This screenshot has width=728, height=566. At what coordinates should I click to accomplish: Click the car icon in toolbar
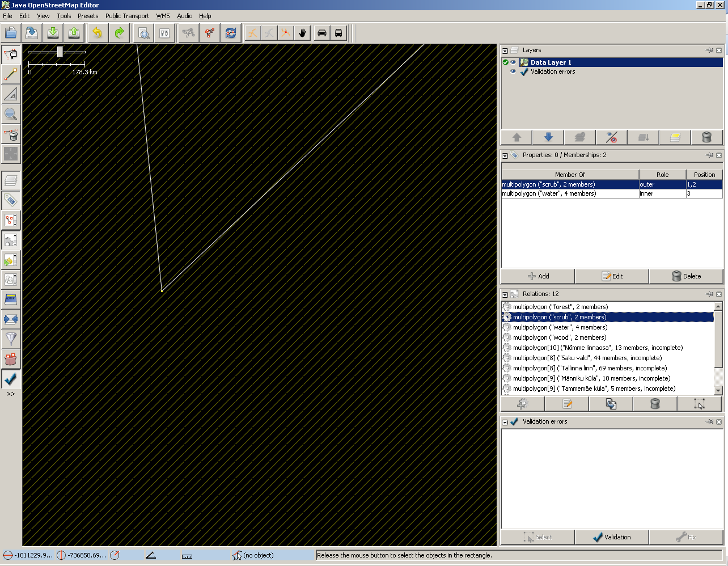point(322,33)
